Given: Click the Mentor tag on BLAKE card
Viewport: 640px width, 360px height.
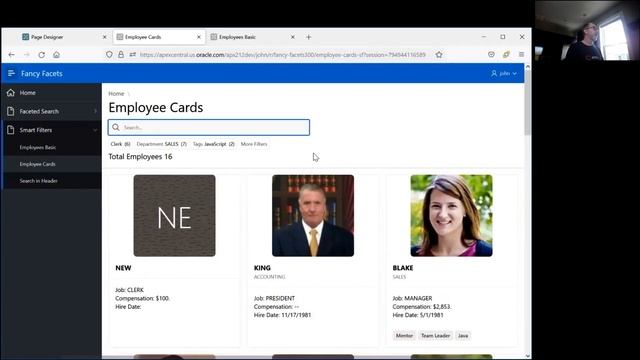Looking at the screenshot, I should point(404,336).
